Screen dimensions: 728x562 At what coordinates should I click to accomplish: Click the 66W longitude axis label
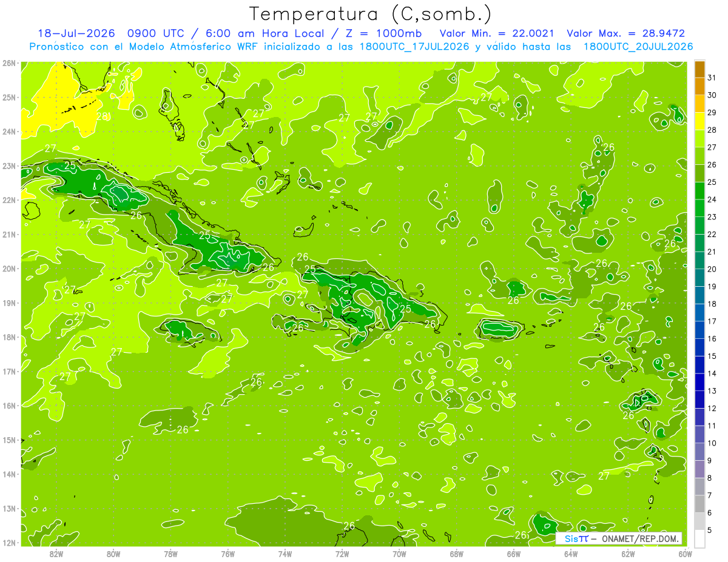514,554
